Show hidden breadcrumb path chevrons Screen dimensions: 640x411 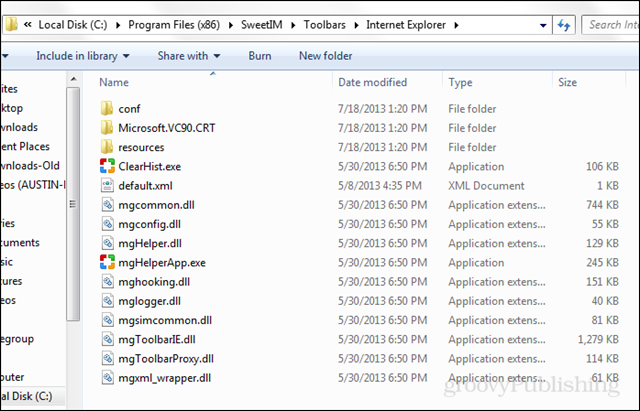point(28,25)
